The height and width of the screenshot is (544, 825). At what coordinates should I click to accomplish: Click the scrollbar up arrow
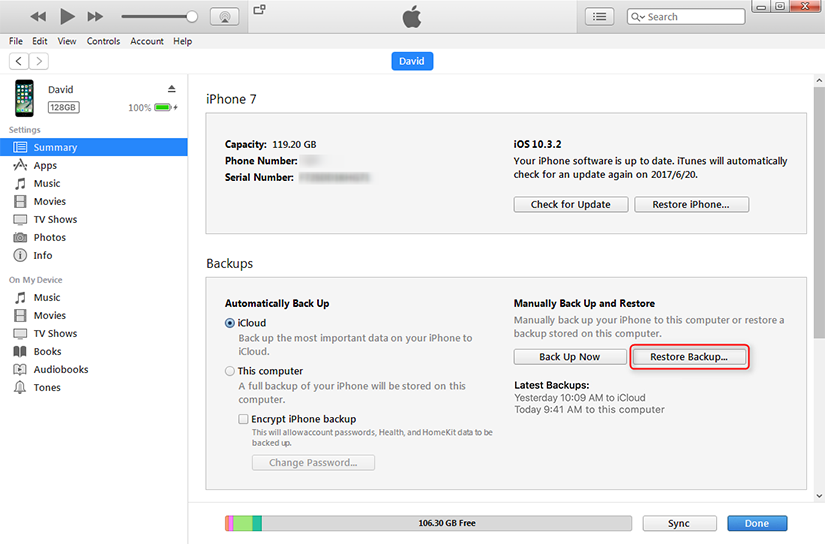click(x=819, y=80)
